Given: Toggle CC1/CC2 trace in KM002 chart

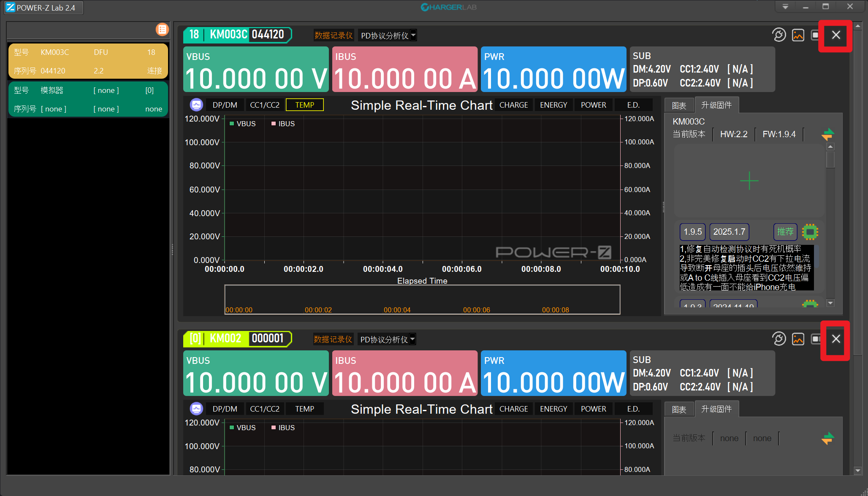Looking at the screenshot, I should click(x=265, y=409).
